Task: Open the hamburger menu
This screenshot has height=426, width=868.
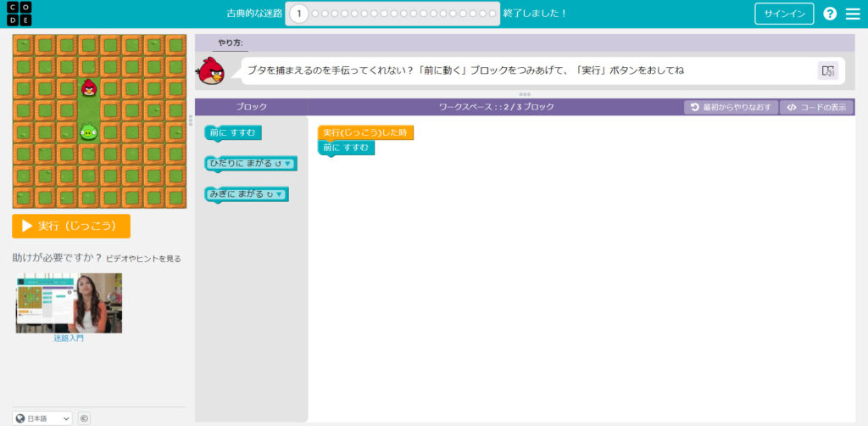Action: coord(853,14)
